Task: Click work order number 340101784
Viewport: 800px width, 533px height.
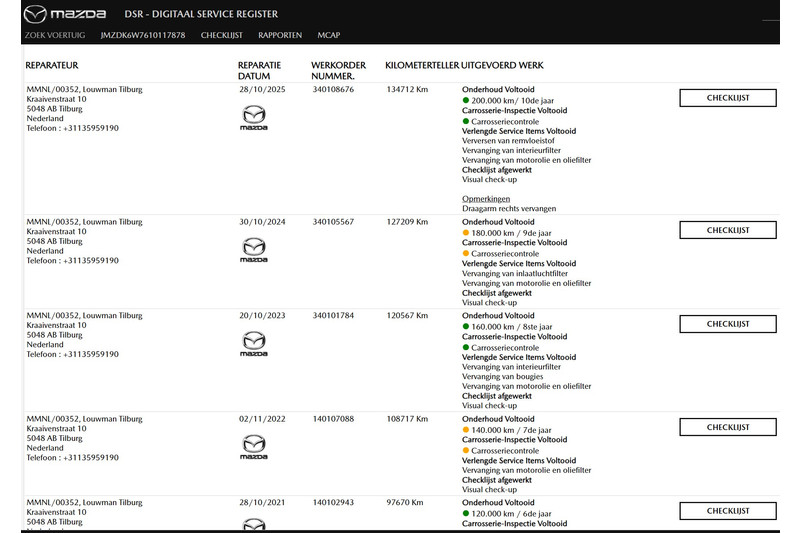Action: click(x=333, y=316)
